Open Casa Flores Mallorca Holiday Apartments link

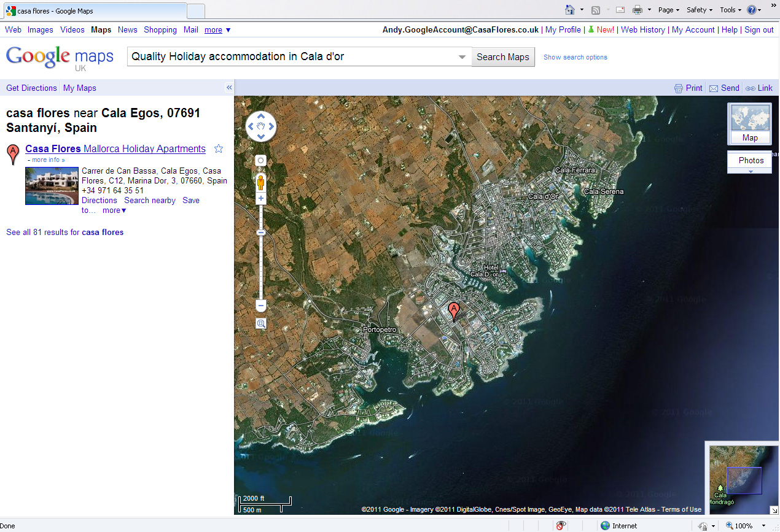tap(115, 148)
